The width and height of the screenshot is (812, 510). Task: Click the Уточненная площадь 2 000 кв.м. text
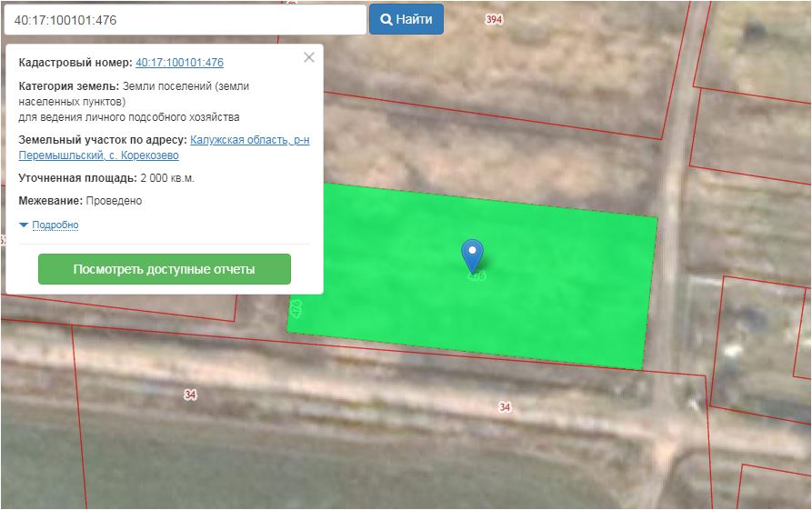(x=106, y=178)
